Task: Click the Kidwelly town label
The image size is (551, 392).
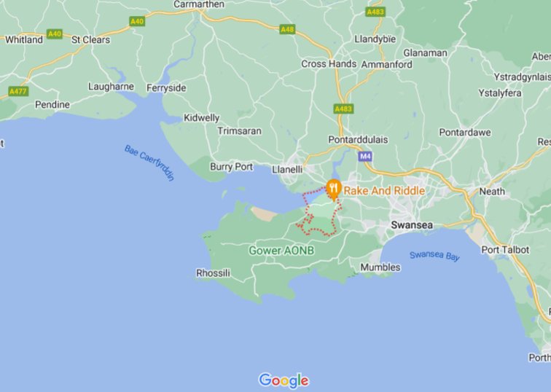Action: click(x=202, y=118)
